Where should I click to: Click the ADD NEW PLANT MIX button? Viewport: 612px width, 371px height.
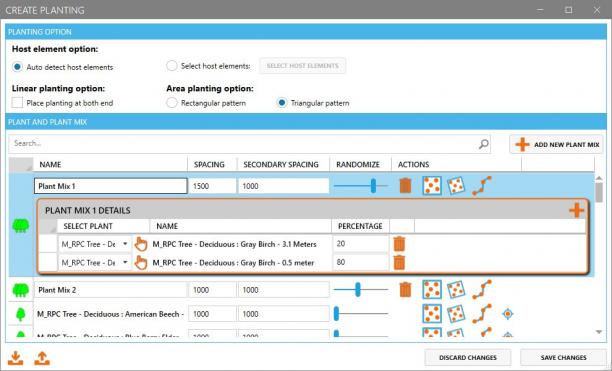pyautogui.click(x=556, y=144)
